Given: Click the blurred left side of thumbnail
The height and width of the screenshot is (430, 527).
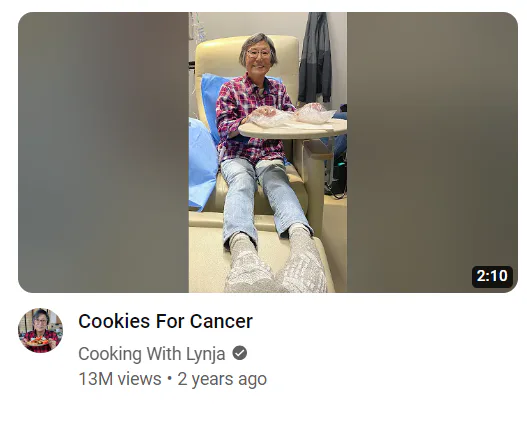Looking at the screenshot, I should pyautogui.click(x=103, y=152).
